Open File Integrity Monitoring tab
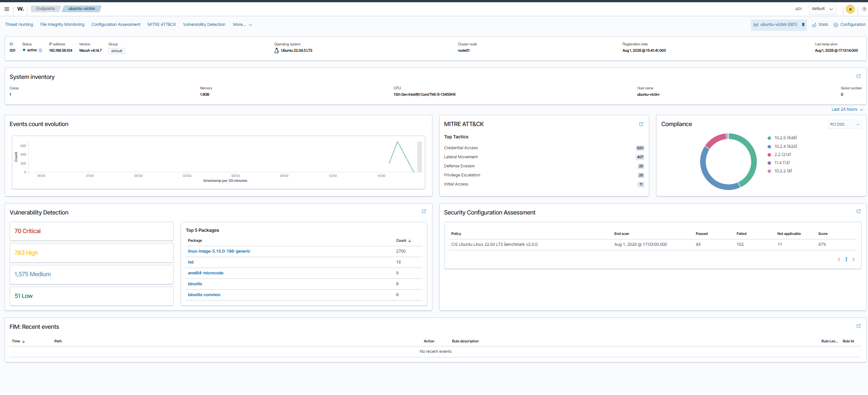Screen dimensions: 868x395 click(x=62, y=24)
